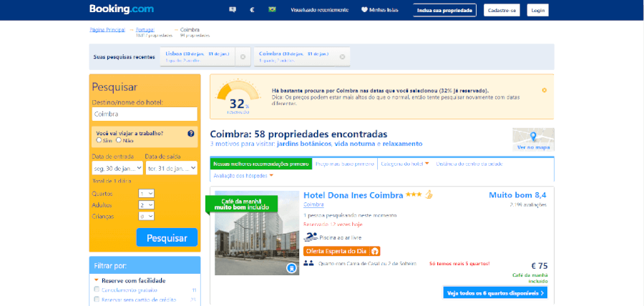
Task: Click the Lisboa recent search entry
Action: click(x=197, y=56)
